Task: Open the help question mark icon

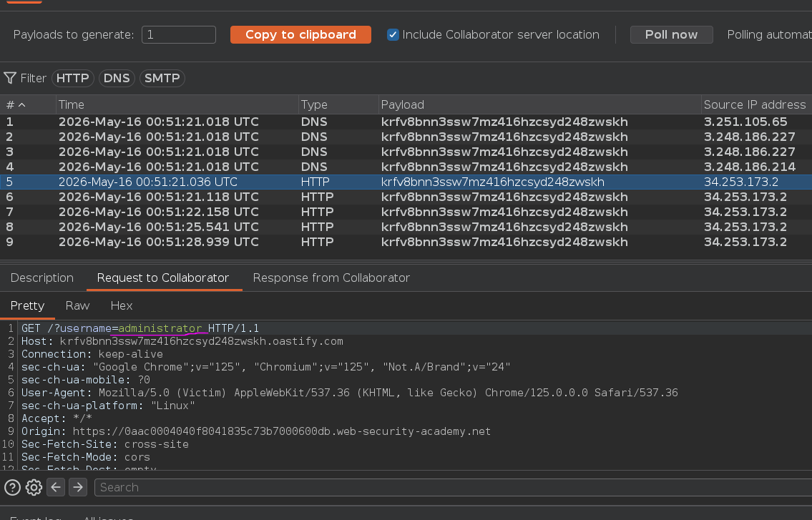Action: click(x=12, y=487)
